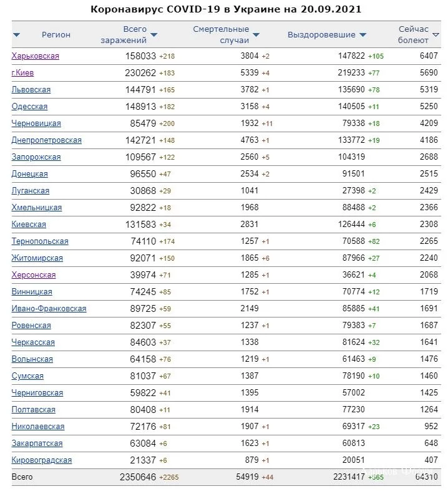Click the Регион column header
The image size is (448, 499).
click(x=56, y=35)
